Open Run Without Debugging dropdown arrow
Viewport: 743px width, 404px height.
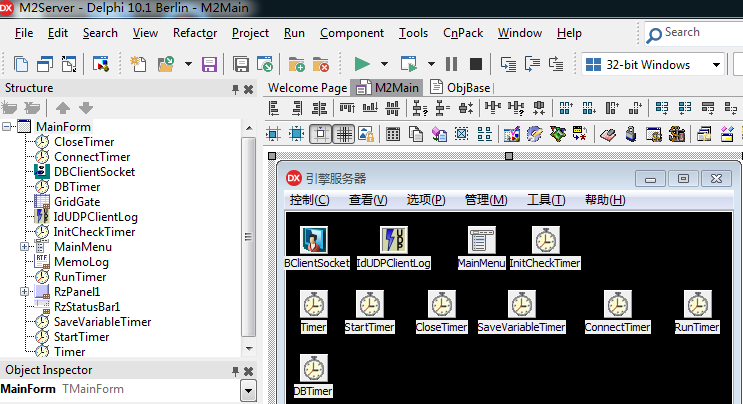431,64
